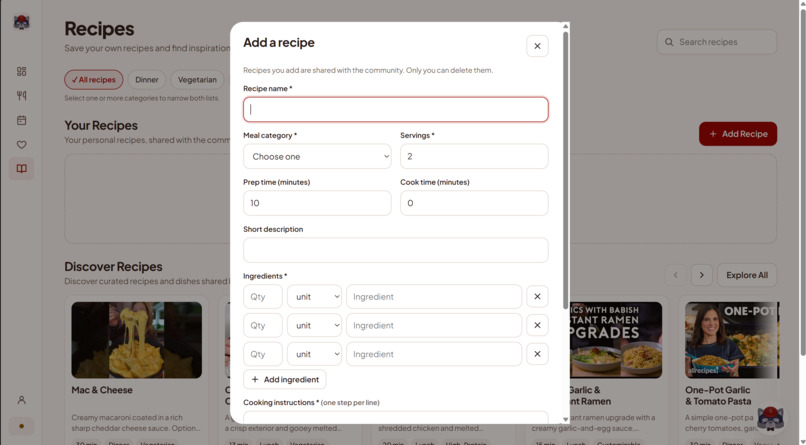The height and width of the screenshot is (445, 806).
Task: Open the user profile sidebar icon
Action: click(21, 400)
